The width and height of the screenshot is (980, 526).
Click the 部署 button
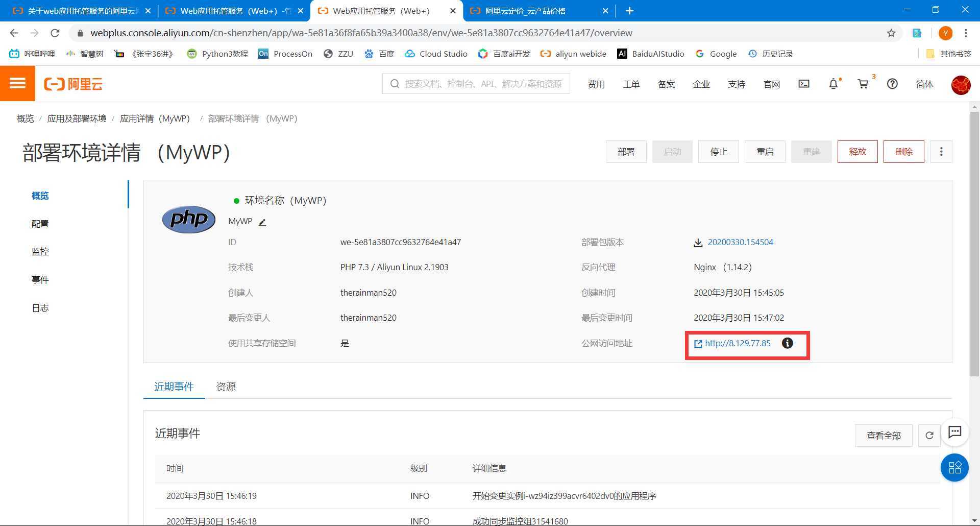(x=626, y=152)
